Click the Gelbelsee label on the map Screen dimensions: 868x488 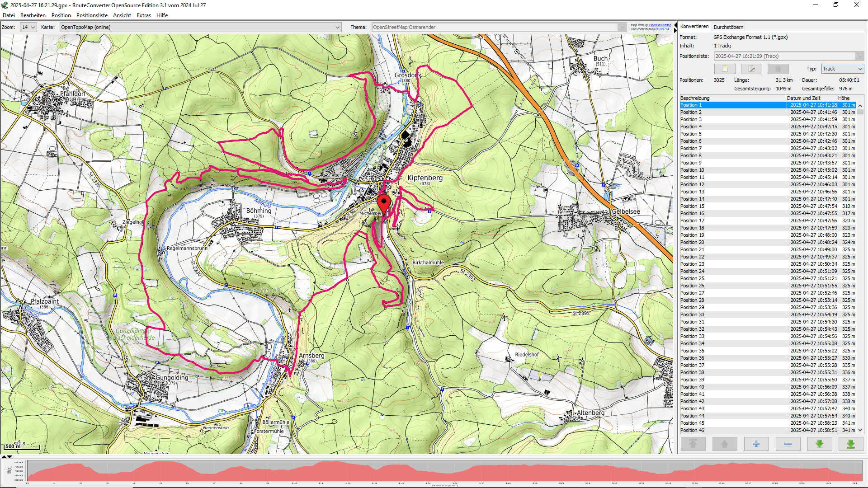pyautogui.click(x=626, y=211)
